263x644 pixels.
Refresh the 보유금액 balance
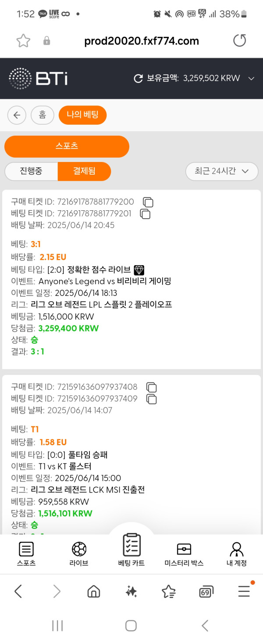[x=139, y=79]
